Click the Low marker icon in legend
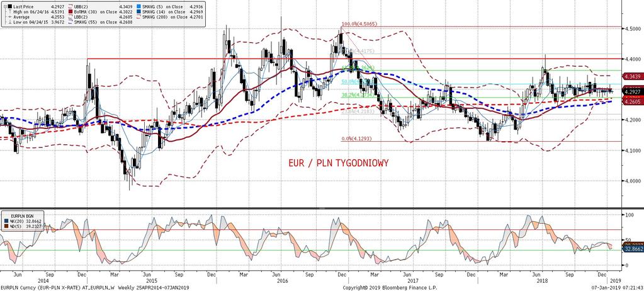Image resolution: width=644 pixels, height=291 pixels. [x=10, y=22]
